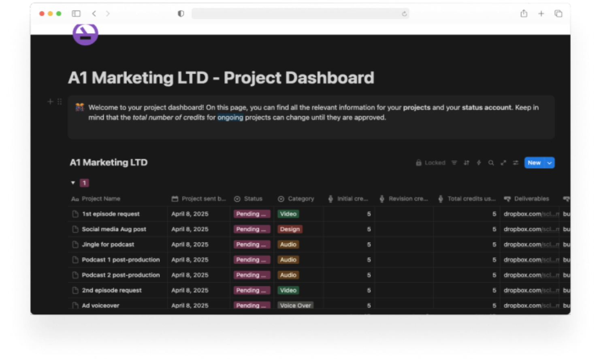Screen dimensions: 601x364
Task: Click the page icon beside 1st episode request
Action: [75, 214]
